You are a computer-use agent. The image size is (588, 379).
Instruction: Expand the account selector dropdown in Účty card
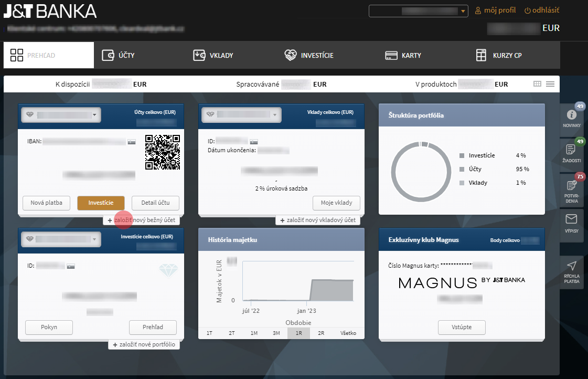(x=95, y=115)
